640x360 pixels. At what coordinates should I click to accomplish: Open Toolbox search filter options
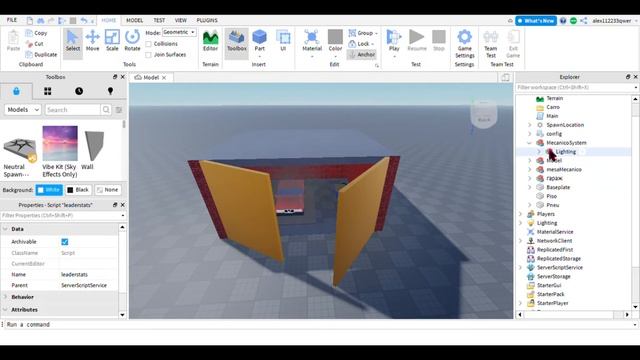tap(119, 109)
